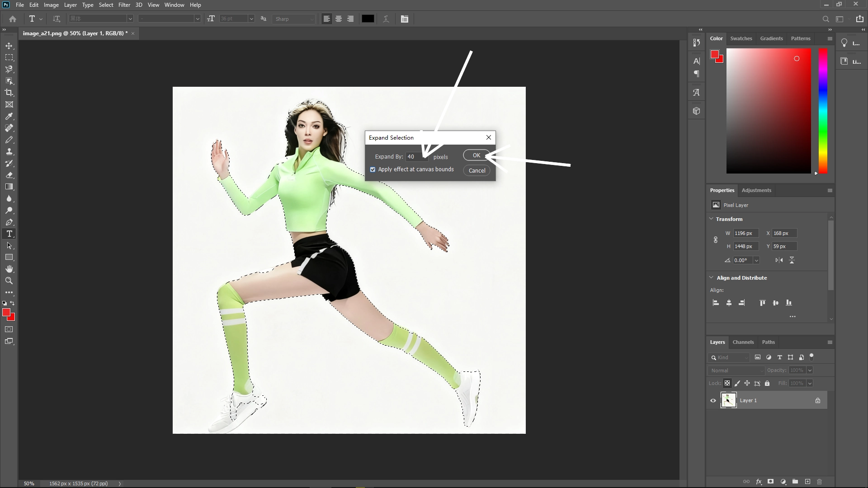Viewport: 868px width, 488px height.
Task: Open the foreground color swatch
Action: coord(7,312)
